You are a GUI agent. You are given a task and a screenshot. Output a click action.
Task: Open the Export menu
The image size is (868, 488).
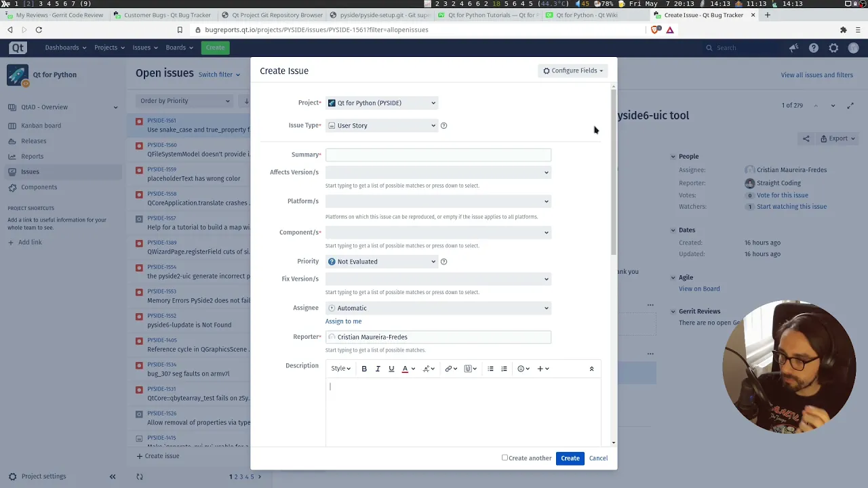(837, 138)
